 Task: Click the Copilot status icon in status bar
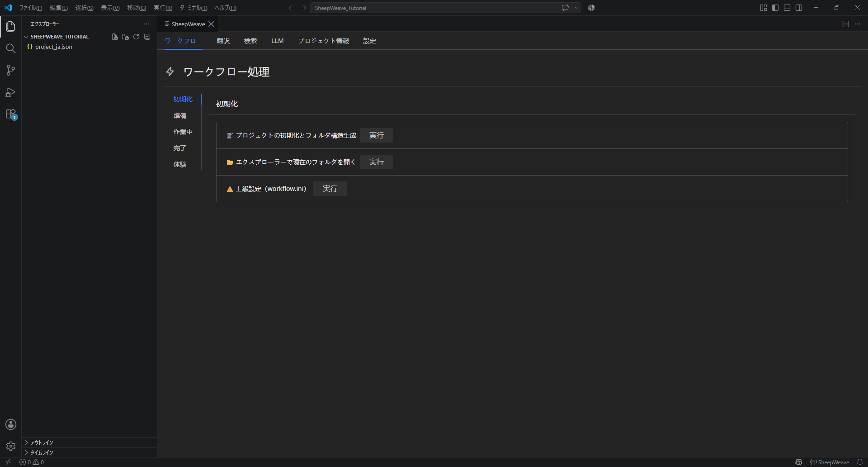click(x=799, y=462)
